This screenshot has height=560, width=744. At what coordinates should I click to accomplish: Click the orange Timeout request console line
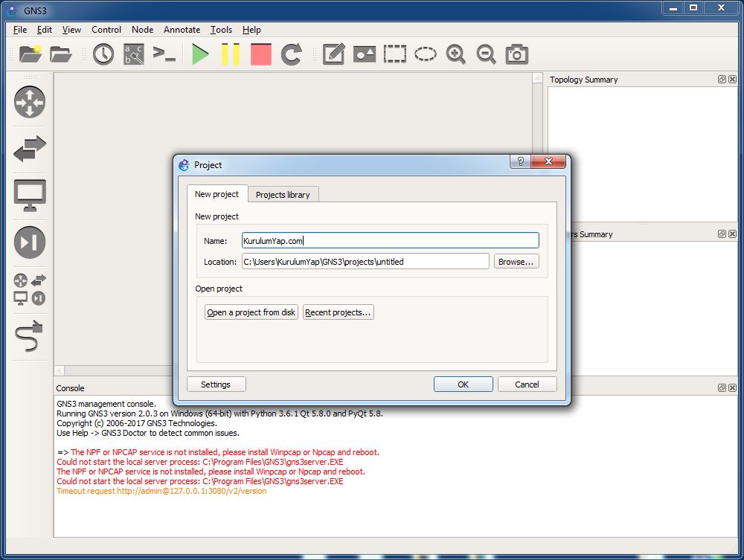pyautogui.click(x=161, y=491)
